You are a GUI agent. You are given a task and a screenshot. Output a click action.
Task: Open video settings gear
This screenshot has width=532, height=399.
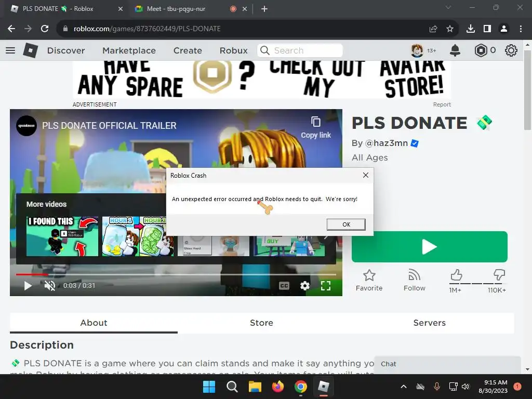[x=304, y=286]
